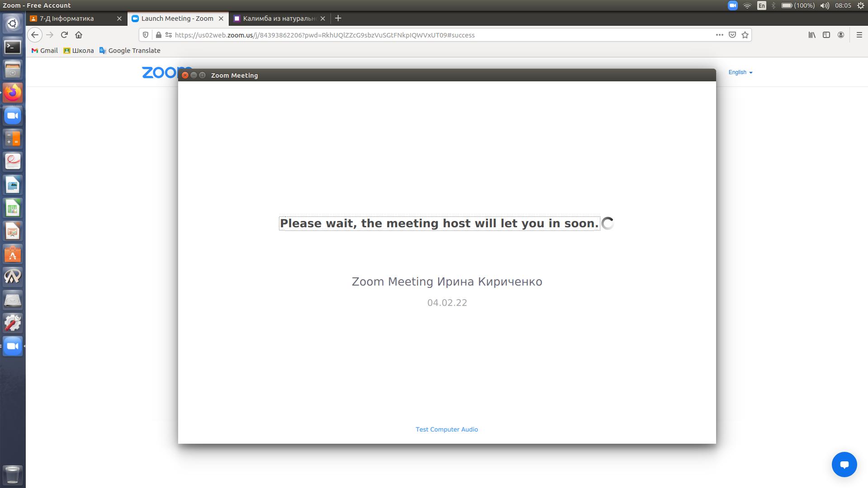The image size is (868, 488).
Task: Open the Gmail bookmark
Action: click(44, 51)
